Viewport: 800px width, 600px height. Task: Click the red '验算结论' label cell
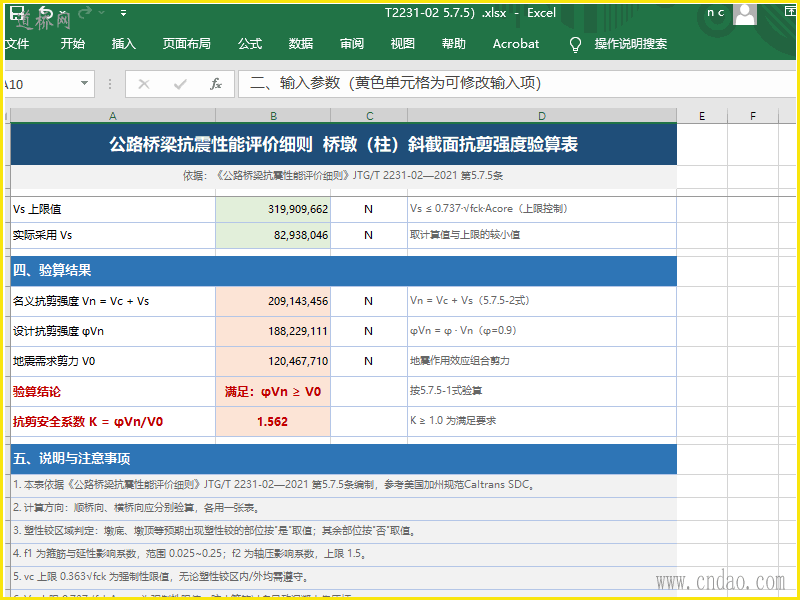pyautogui.click(x=113, y=391)
